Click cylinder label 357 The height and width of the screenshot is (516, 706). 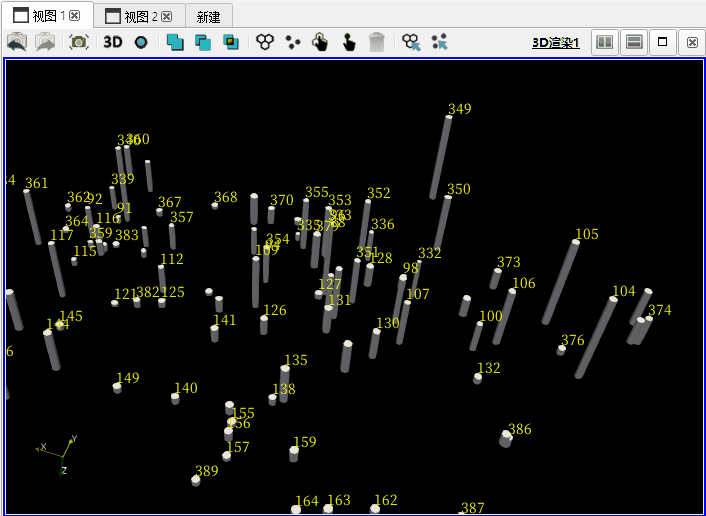pos(181,217)
